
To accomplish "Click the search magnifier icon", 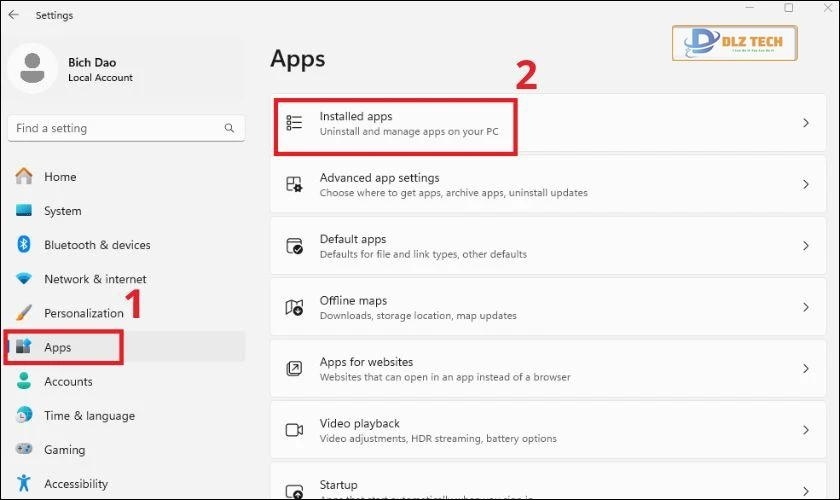I will point(229,128).
